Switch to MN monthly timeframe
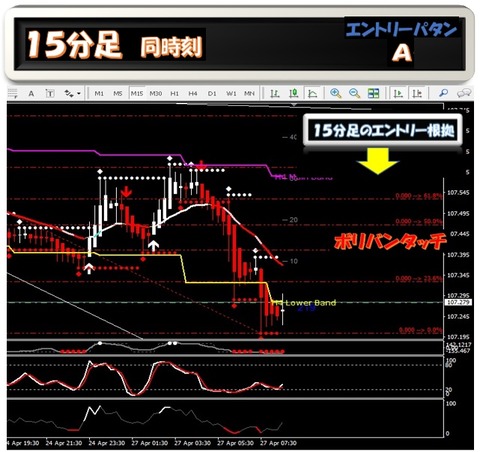 [249, 94]
